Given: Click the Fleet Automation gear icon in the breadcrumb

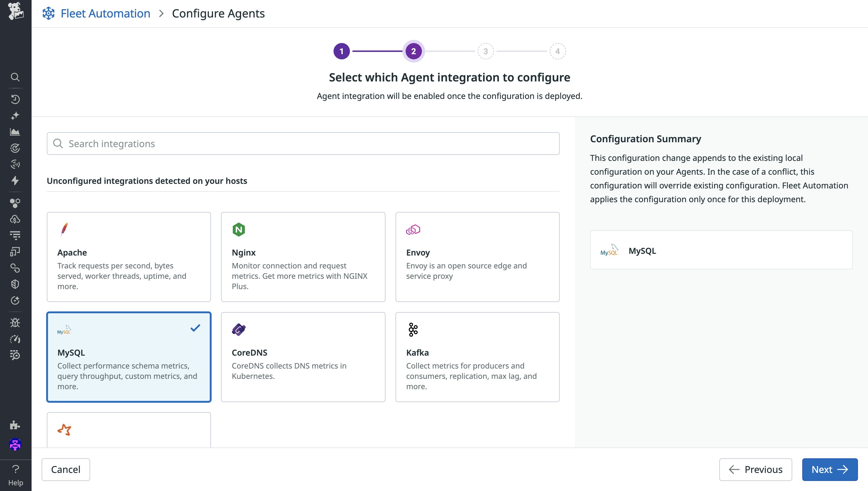Looking at the screenshot, I should click(x=48, y=13).
